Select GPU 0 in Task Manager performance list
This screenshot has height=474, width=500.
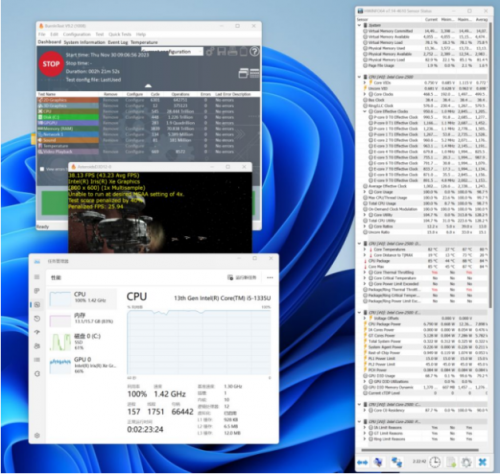(83, 365)
